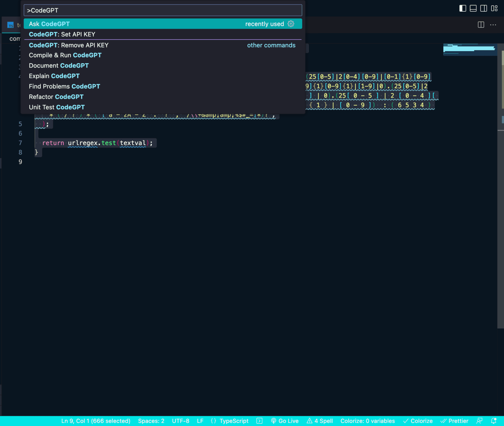Viewport: 504px width, 426px height.
Task: Click the vertical editor scrollbar
Action: coord(500,186)
